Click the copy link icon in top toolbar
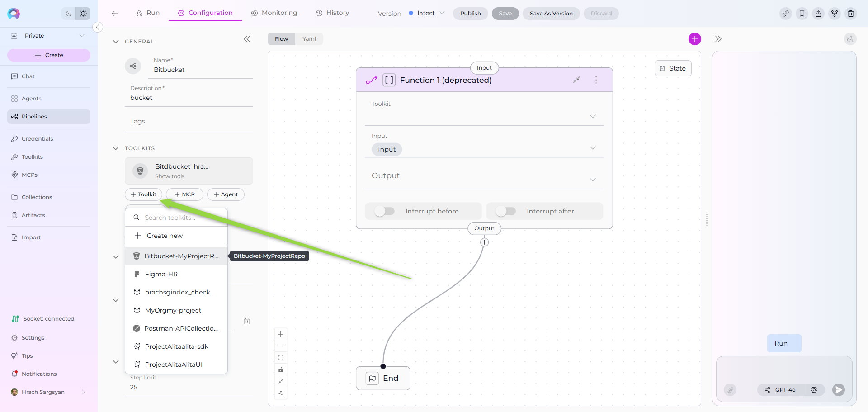 pos(785,14)
